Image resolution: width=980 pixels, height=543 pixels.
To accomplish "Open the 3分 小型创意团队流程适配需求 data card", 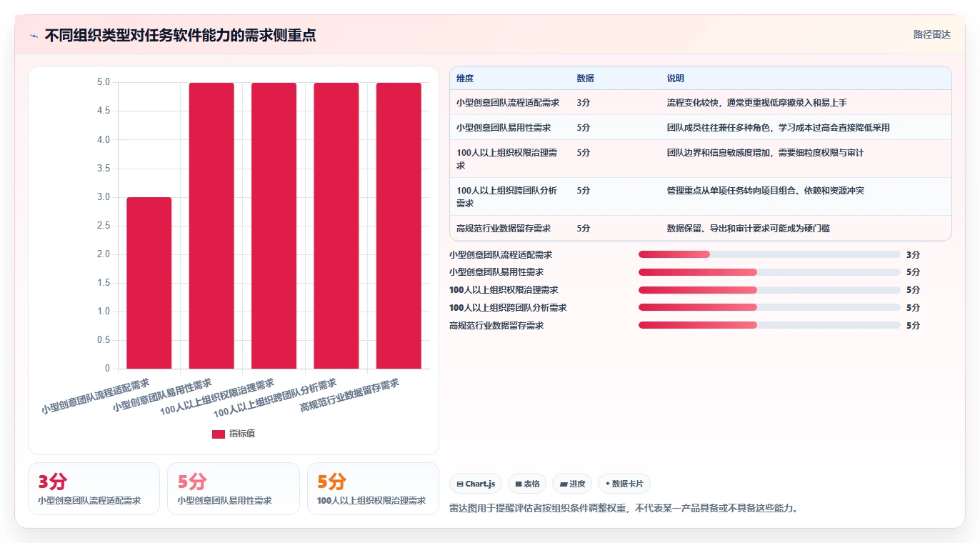I will click(94, 489).
